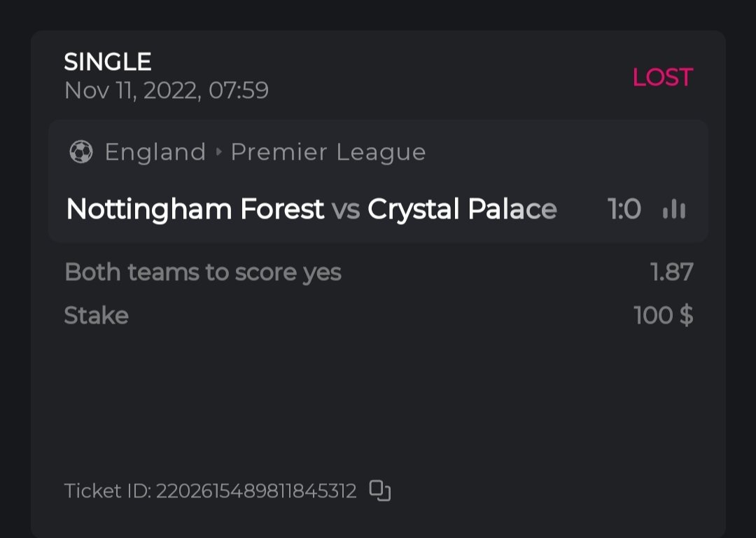Click the 1.87 odds value
The image size is (756, 538).
pos(671,272)
